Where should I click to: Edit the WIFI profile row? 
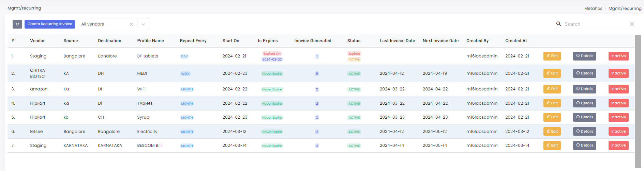pos(552,89)
